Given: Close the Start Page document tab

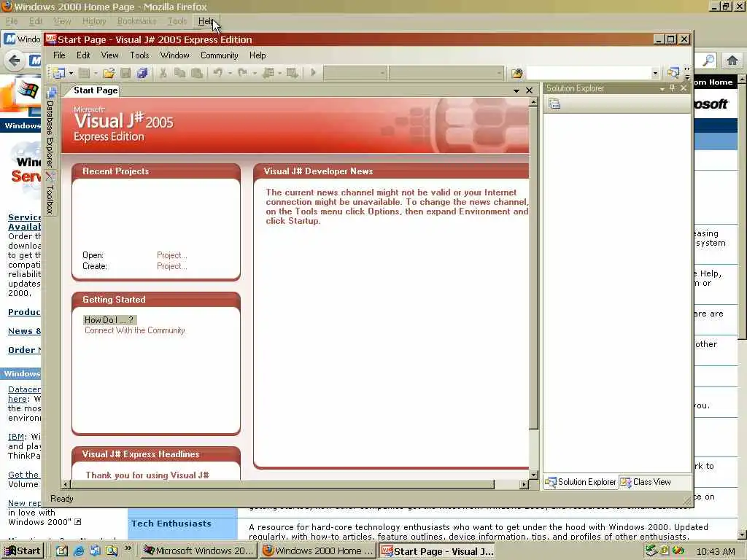Looking at the screenshot, I should click(530, 90).
